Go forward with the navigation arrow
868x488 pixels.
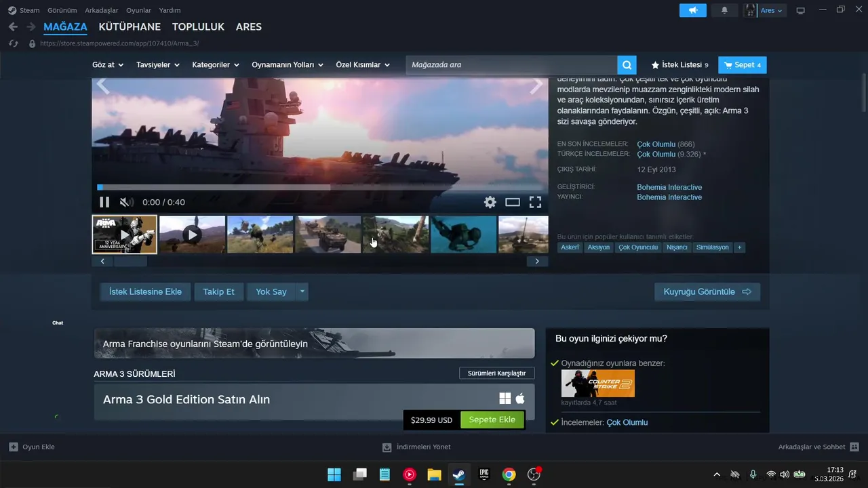click(31, 26)
